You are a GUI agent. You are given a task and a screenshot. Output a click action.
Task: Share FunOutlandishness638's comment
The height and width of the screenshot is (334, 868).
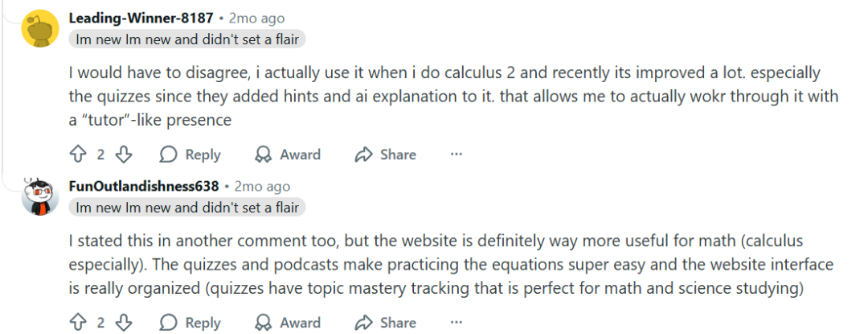click(x=386, y=323)
